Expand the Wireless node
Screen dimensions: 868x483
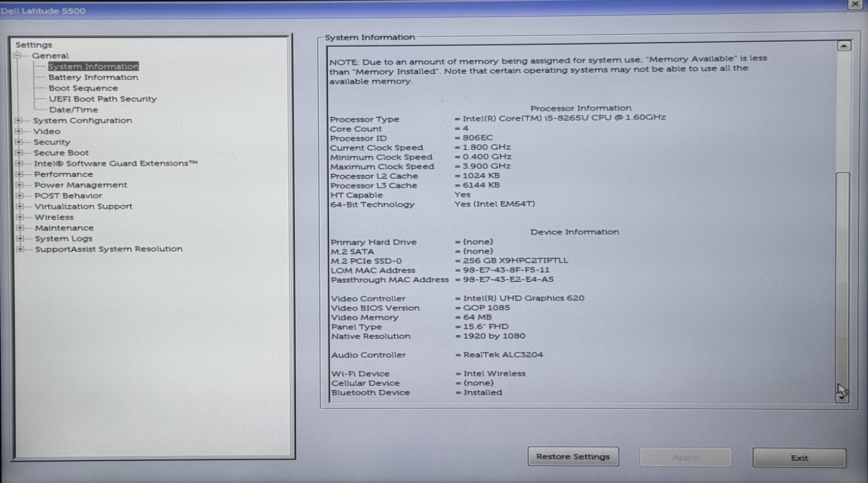[20, 217]
